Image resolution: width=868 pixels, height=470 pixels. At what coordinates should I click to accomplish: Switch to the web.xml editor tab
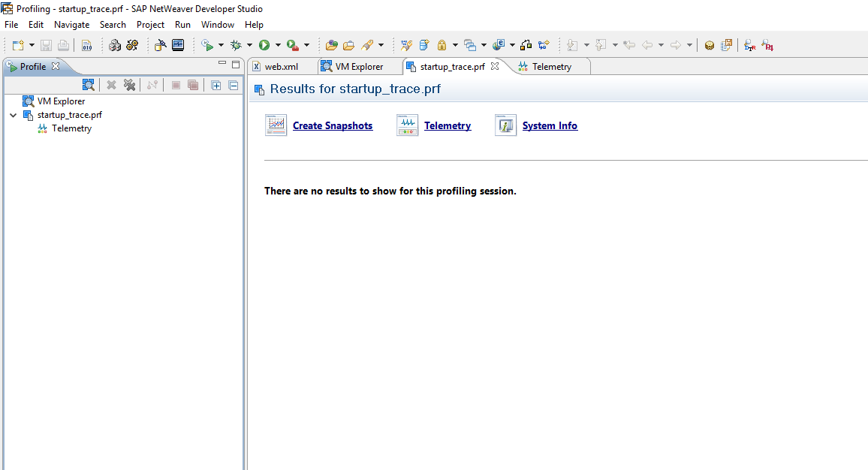click(282, 66)
